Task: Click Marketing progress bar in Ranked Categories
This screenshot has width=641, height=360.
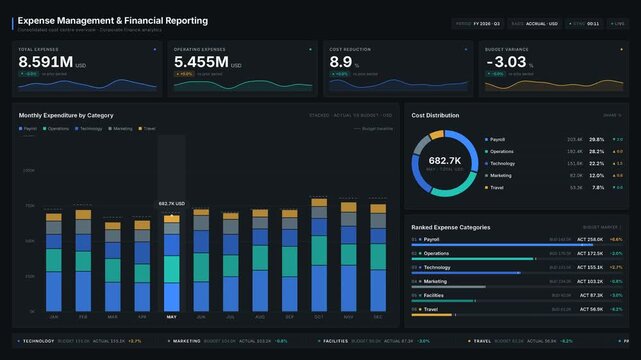Action: [x=517, y=286]
